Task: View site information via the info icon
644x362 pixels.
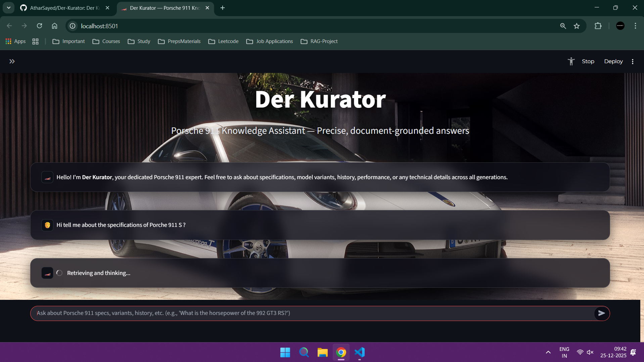Action: 72,26
